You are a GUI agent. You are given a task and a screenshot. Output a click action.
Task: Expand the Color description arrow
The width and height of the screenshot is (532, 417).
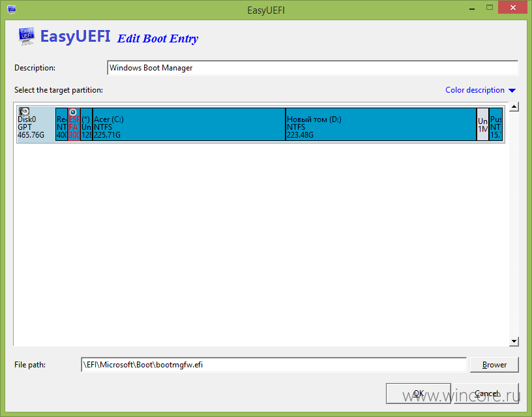coord(512,90)
